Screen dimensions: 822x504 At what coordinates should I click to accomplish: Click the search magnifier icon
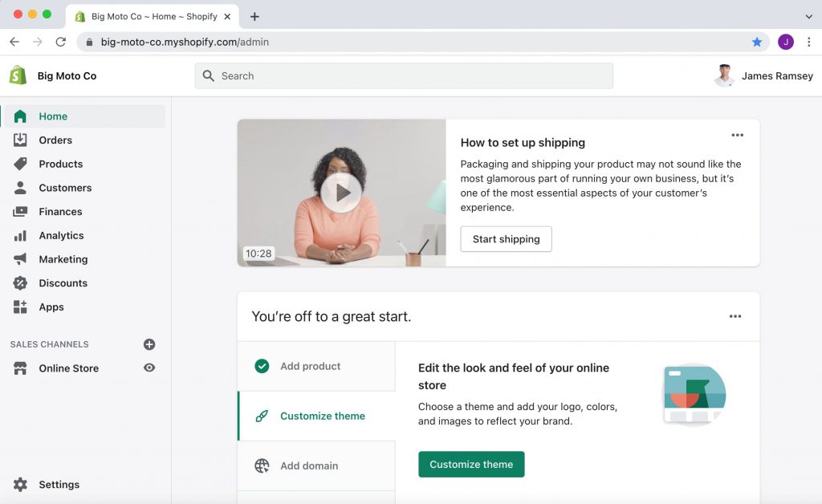pos(208,76)
